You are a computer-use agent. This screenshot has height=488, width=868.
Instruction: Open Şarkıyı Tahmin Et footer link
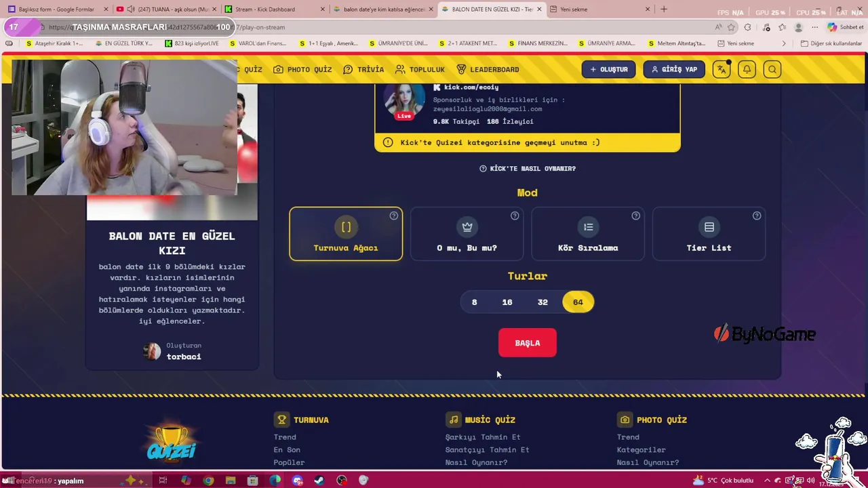click(x=483, y=437)
